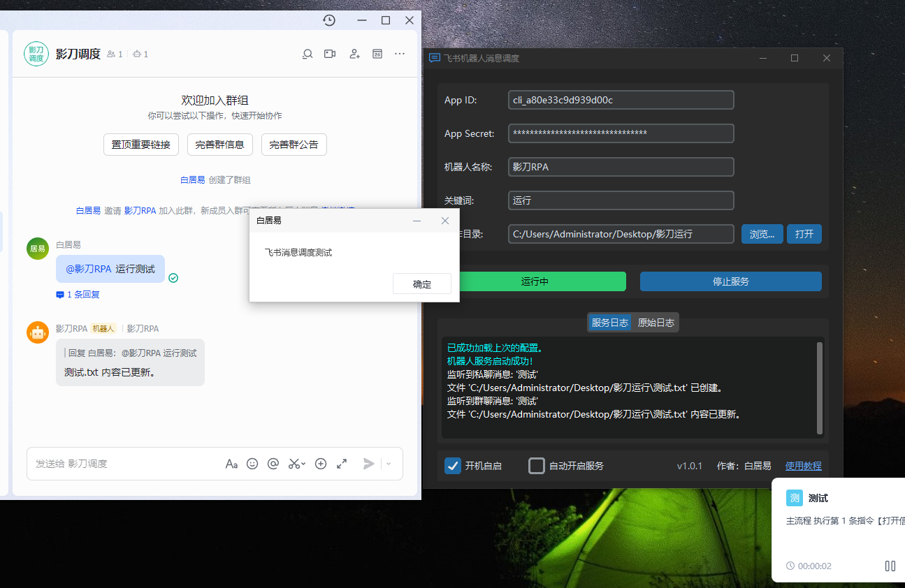Click the service log vertical scrollbar
Screen dimensions: 905x588
coord(820,388)
